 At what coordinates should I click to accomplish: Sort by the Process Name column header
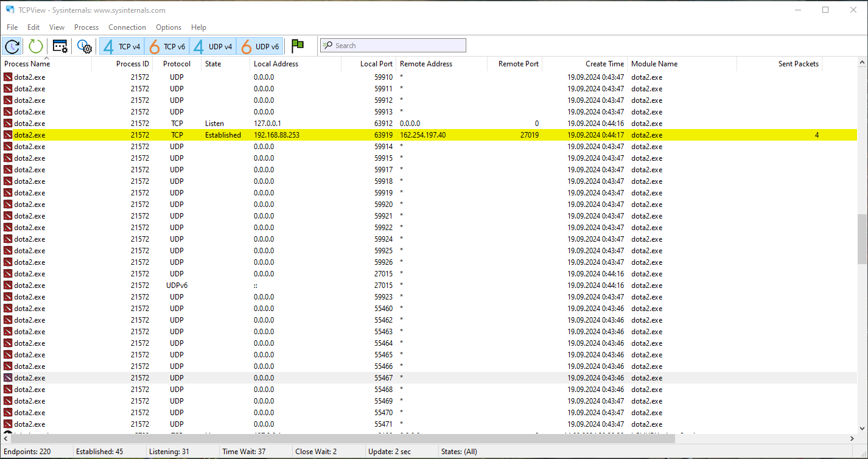coord(27,64)
